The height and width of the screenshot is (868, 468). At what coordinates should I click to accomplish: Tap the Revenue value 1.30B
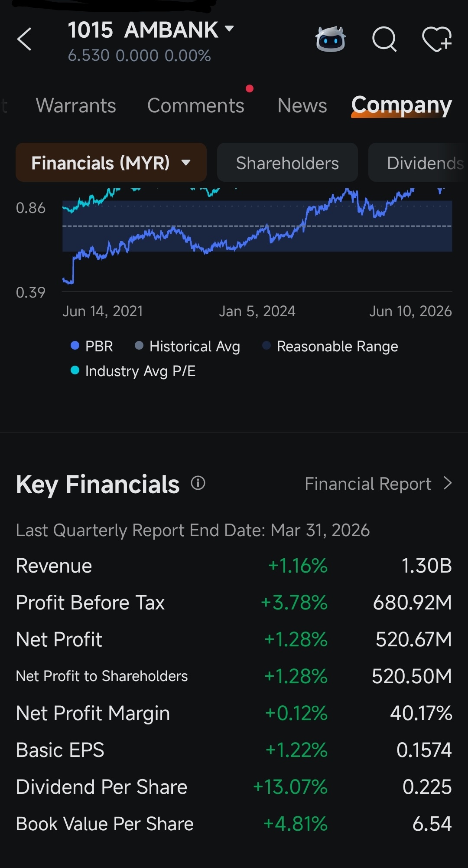pyautogui.click(x=427, y=566)
